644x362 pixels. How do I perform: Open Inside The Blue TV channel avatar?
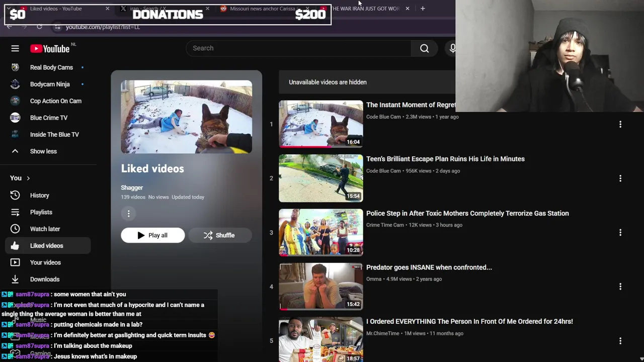point(15,134)
